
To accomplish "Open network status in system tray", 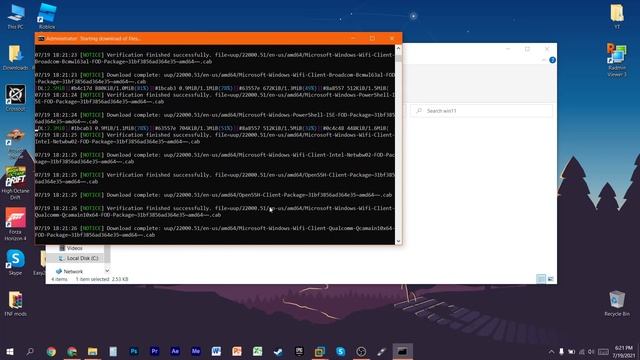I will coord(582,351).
